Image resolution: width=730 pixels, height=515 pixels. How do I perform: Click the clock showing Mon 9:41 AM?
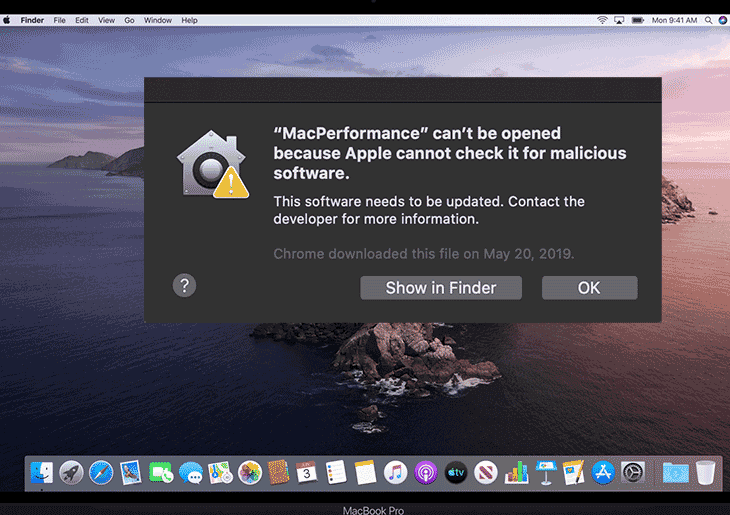click(674, 20)
